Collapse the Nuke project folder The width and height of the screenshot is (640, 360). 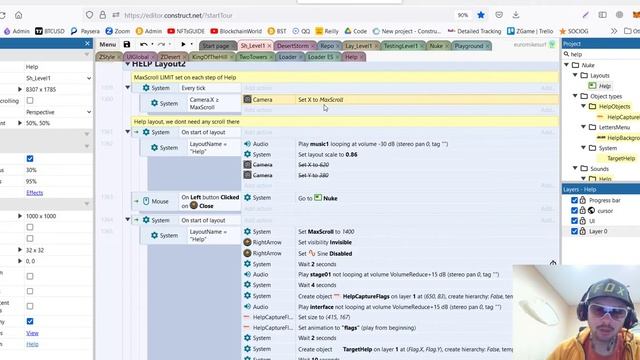coord(567,65)
